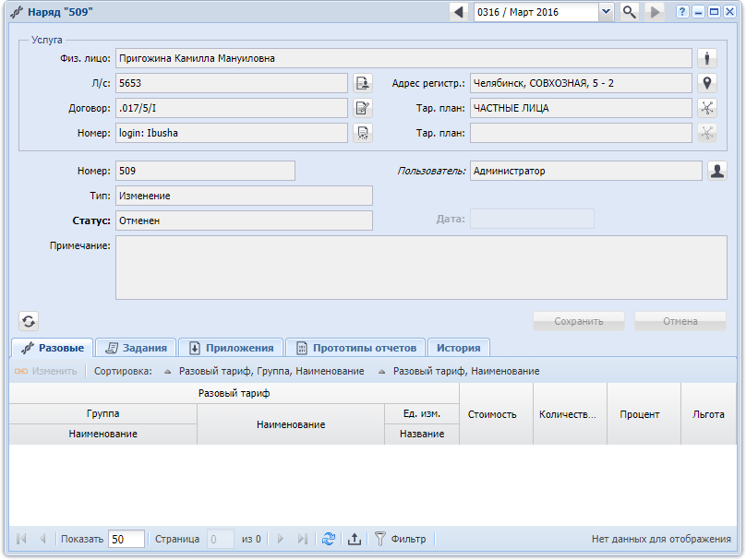
Task: Click the export upload icon in pager
Action: click(355, 539)
